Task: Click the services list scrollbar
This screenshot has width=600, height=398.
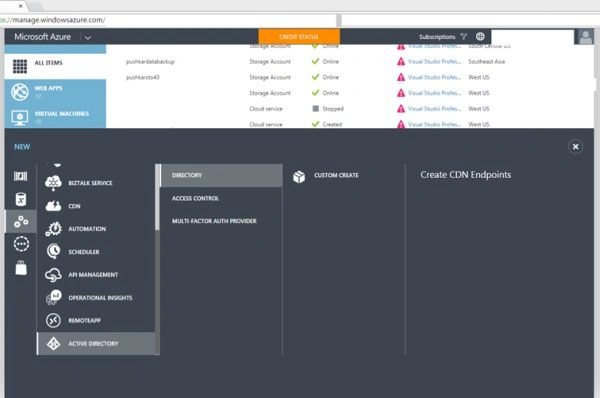Action: [157, 197]
